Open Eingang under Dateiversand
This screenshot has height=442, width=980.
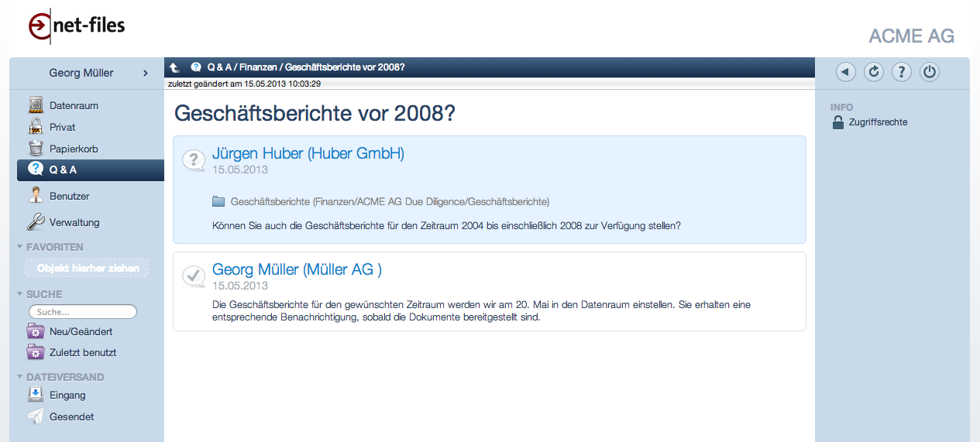(67, 395)
